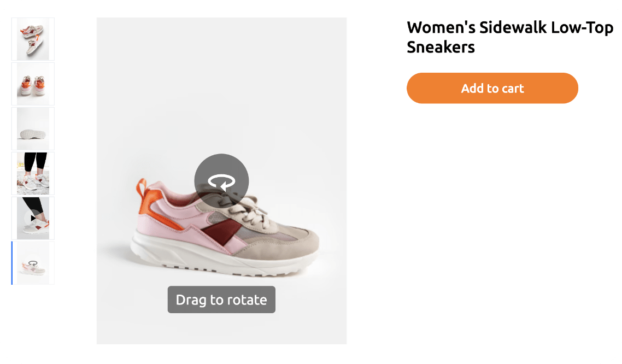Click the blue indicator beside the active thumbnail
The image size is (622, 364).
[x=12, y=263]
